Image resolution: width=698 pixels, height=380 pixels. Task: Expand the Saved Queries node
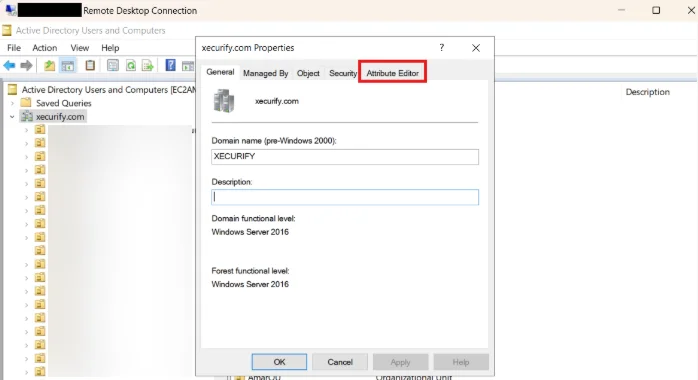[x=12, y=103]
